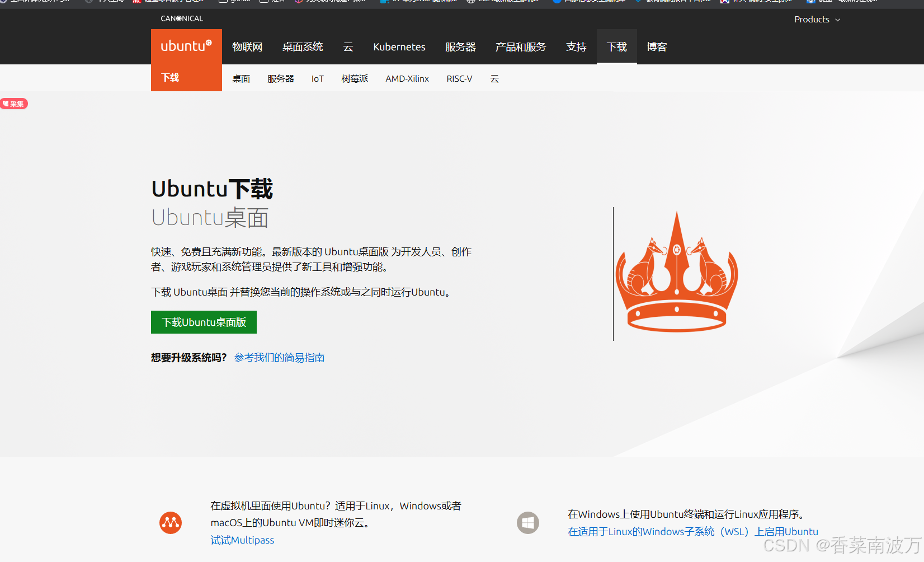Open the 试试Multipass link
The height and width of the screenshot is (562, 924).
tap(242, 540)
